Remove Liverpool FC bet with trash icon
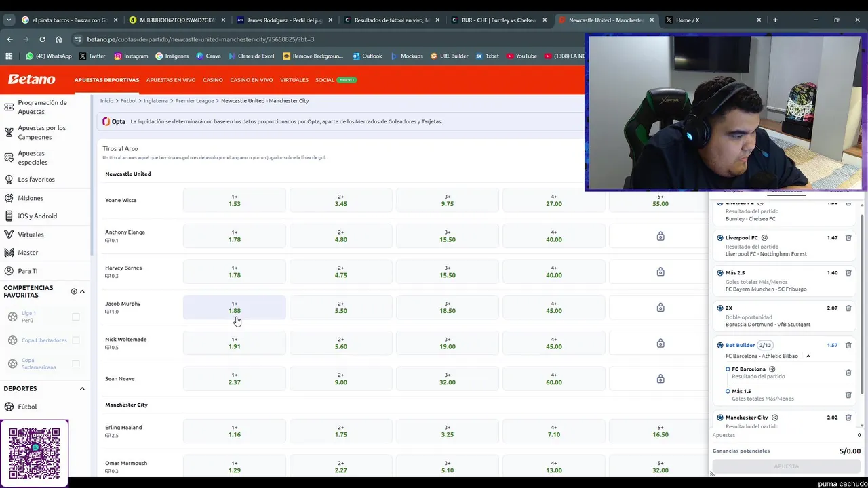868x488 pixels. [x=848, y=238]
